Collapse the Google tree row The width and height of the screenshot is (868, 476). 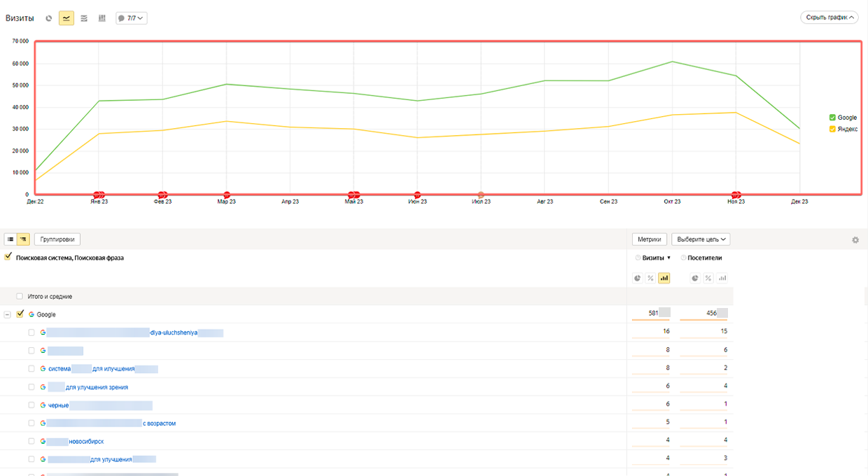[x=8, y=314]
